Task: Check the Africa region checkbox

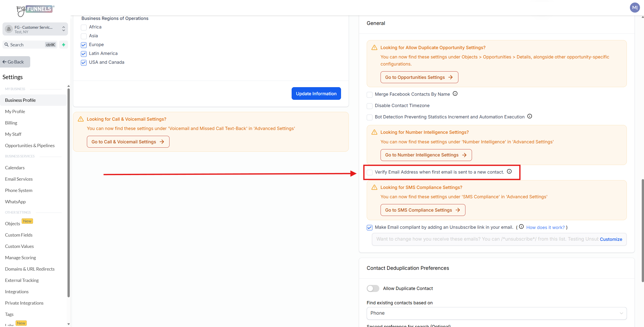Action: (84, 27)
